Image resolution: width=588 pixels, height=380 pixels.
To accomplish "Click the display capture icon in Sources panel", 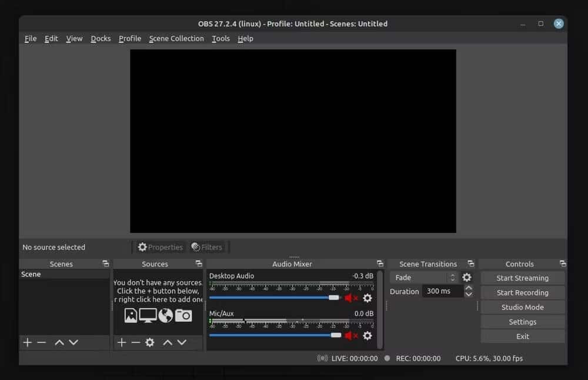I will 147,316.
